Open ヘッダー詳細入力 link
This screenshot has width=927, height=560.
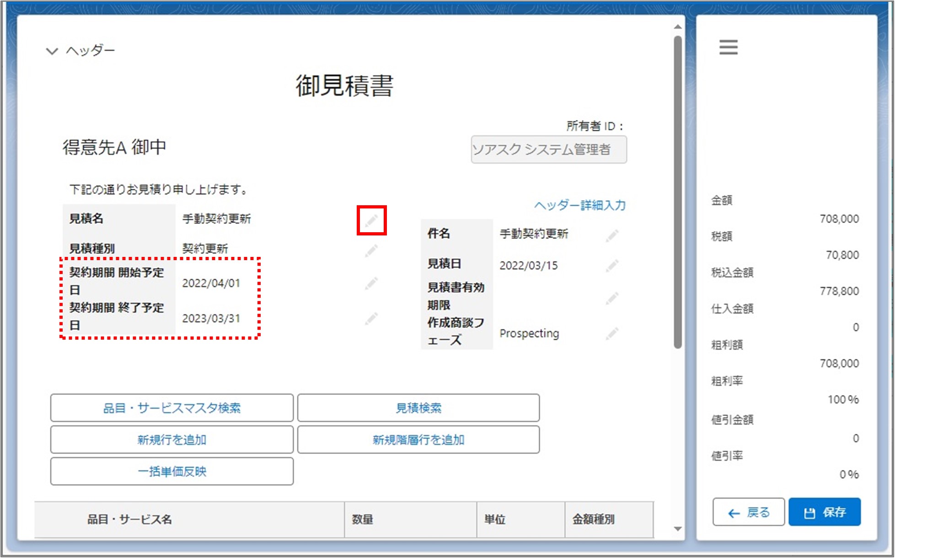click(x=580, y=205)
